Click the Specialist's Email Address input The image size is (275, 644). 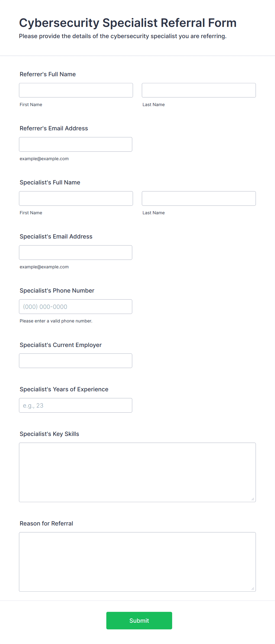pyautogui.click(x=76, y=252)
